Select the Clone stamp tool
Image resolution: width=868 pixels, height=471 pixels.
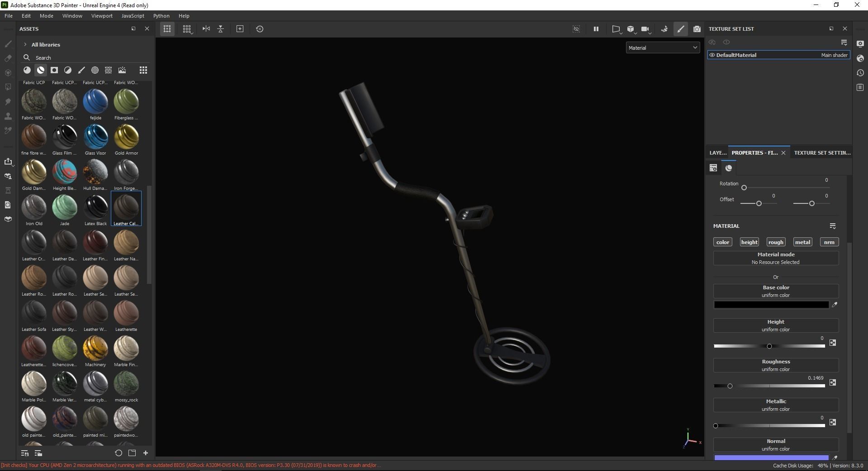(x=8, y=116)
